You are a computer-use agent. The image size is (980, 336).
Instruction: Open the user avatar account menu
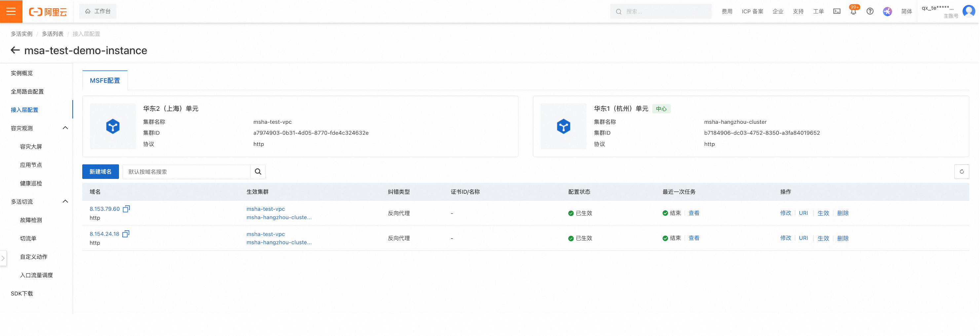pyautogui.click(x=968, y=11)
